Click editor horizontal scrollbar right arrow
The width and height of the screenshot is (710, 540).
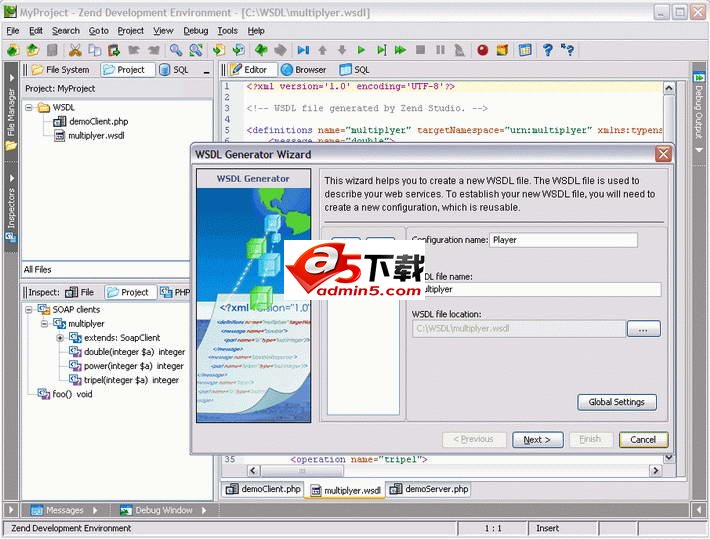[655, 471]
